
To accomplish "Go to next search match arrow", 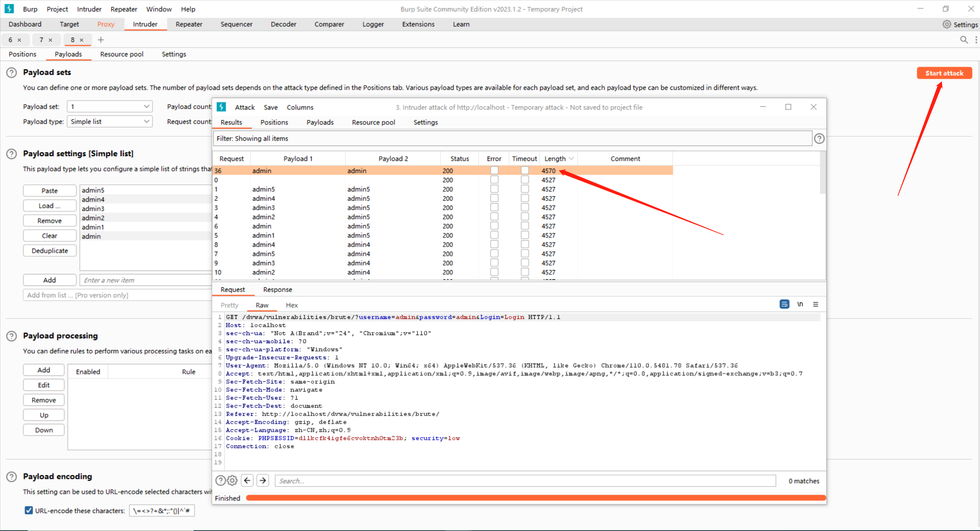I will click(263, 481).
